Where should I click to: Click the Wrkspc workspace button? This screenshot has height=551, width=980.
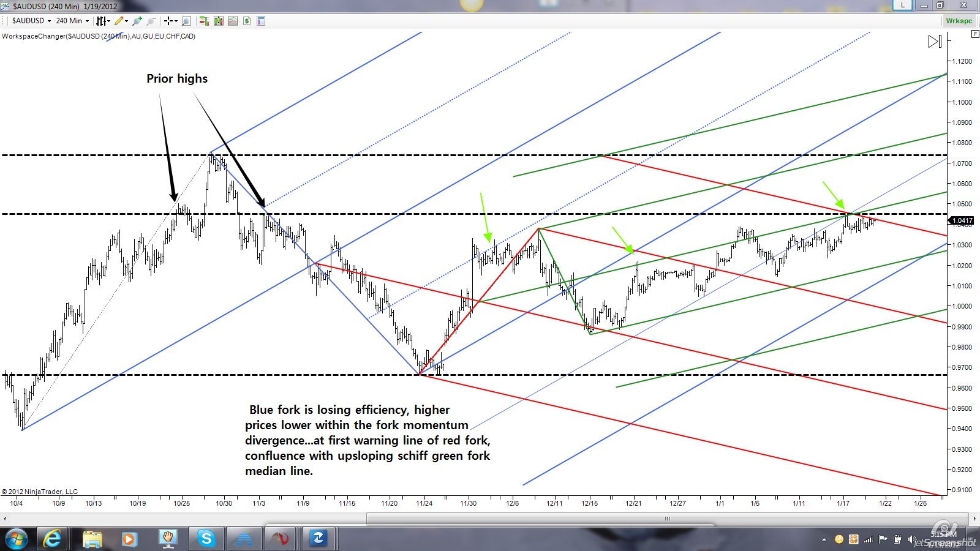(x=959, y=21)
